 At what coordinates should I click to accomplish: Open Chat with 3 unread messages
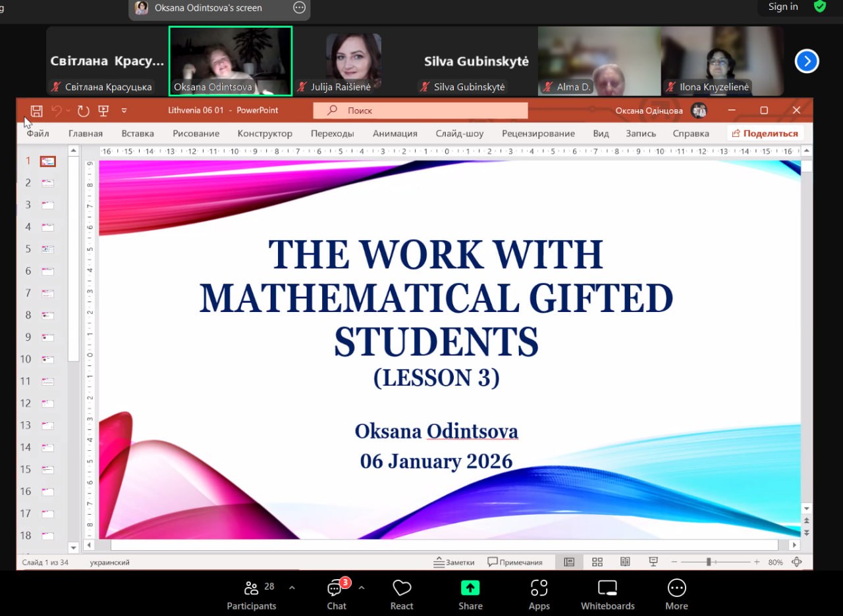[337, 594]
